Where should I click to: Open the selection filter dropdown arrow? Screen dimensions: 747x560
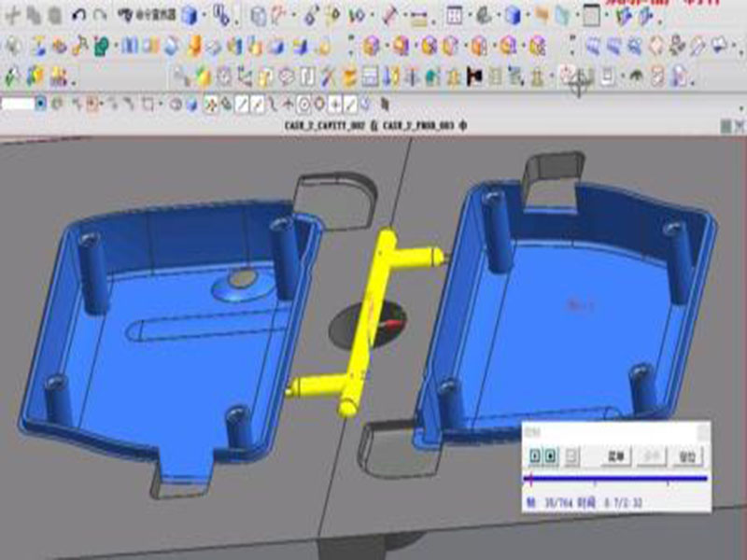click(40, 105)
